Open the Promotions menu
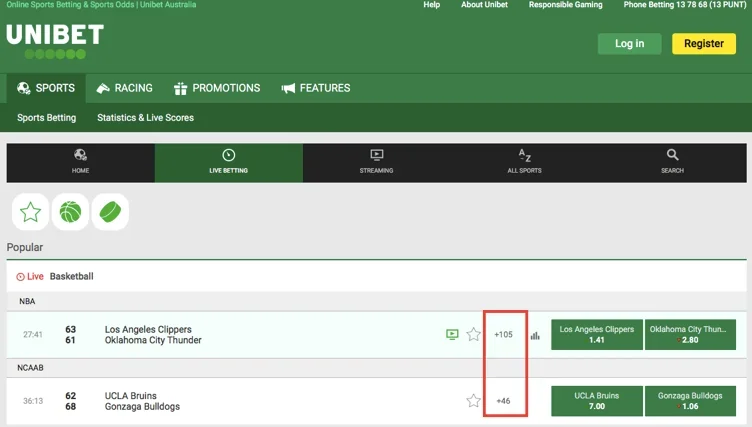Screen dimensions: 752x427 click(217, 88)
